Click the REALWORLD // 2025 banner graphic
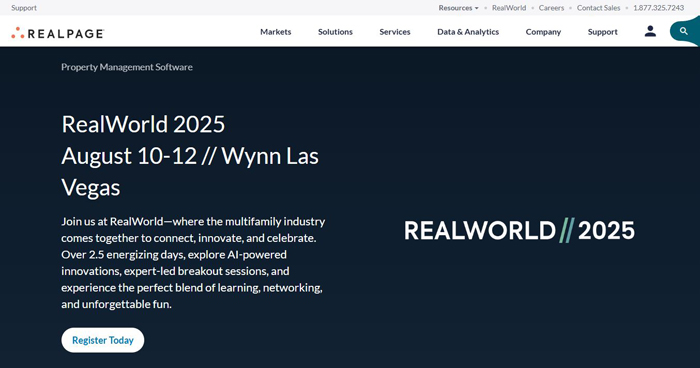Viewport: 700px width, 368px height. [519, 230]
